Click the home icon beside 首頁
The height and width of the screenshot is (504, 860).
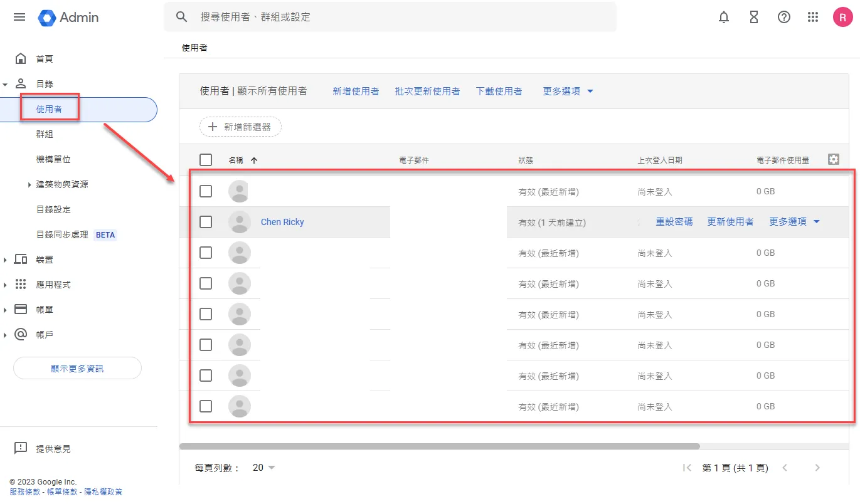point(21,58)
